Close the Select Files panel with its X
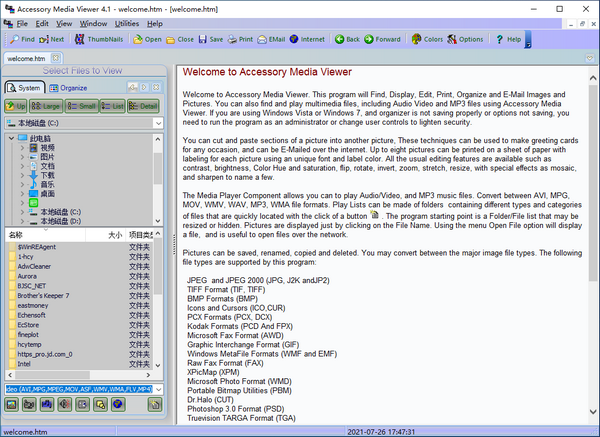Screen dimensions: 600x437 point(156,87)
